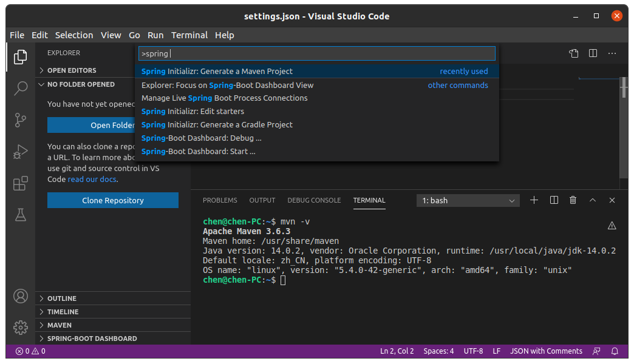Expand the SPRING-BOOT DASHBOARD section

[x=113, y=339]
